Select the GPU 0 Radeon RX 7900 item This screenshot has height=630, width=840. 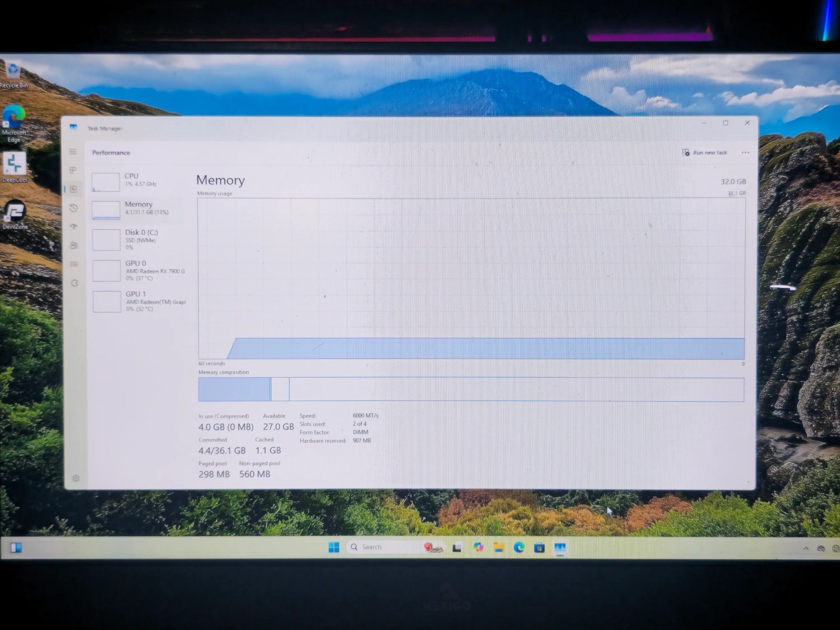coord(139,270)
